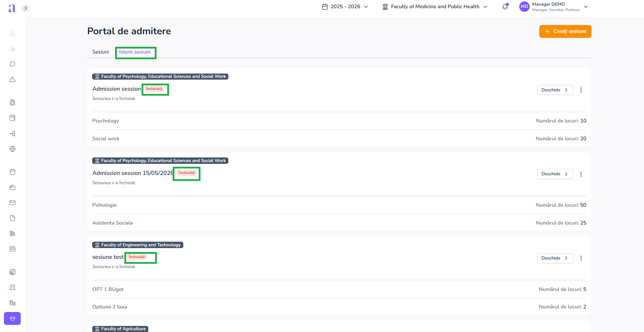Click the 'Admission session 15/05/2026' title

133,173
